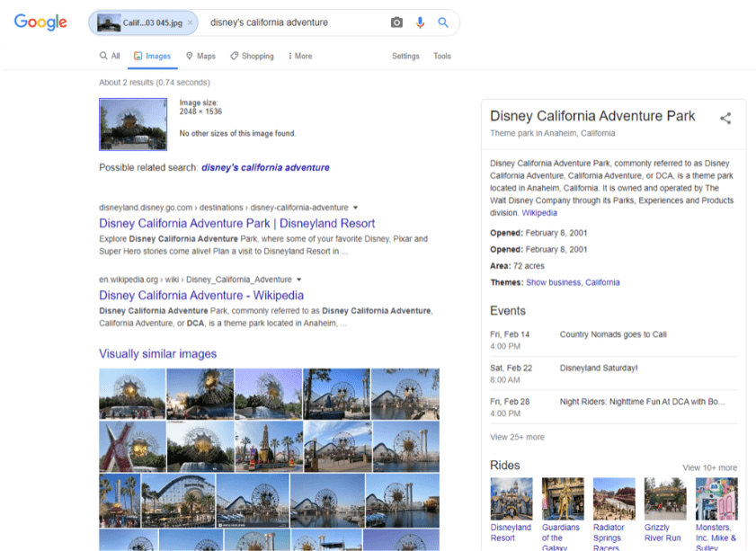Start voice search with microphone icon
Image resolution: width=756 pixels, height=551 pixels.
[420, 22]
